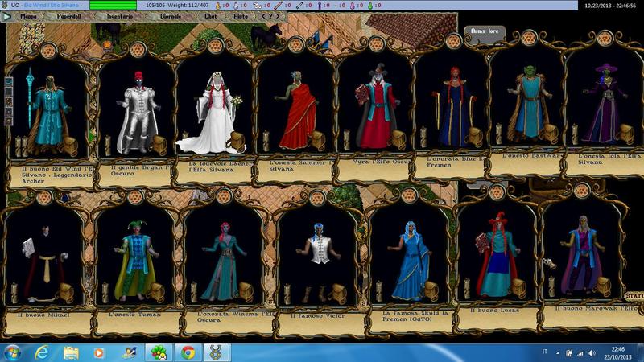Open Summer's backpack icon
The height and width of the screenshot is (362, 644).
(317, 140)
